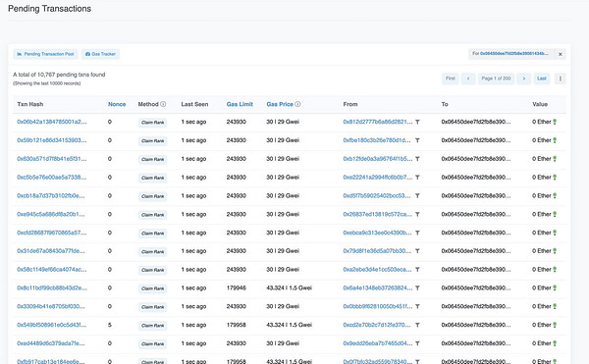Filter by sender 0x812d2777b6a86d2821 funnel icon
589x364 pixels.
[x=417, y=122]
